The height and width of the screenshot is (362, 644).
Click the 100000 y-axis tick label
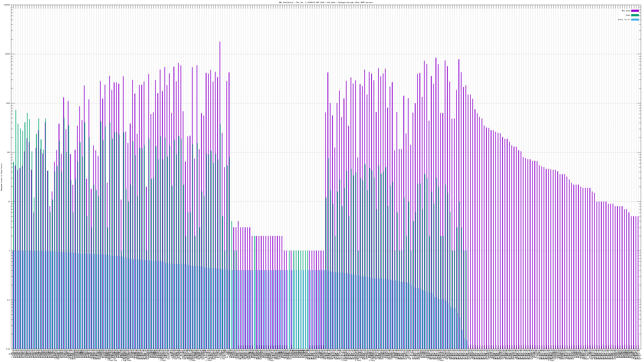(x=7, y=5)
